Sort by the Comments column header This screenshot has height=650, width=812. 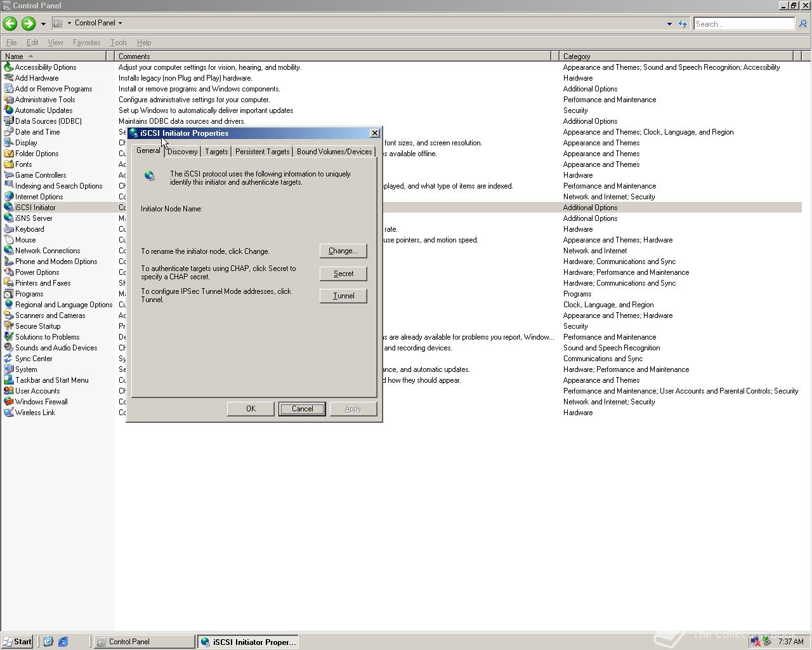[333, 56]
